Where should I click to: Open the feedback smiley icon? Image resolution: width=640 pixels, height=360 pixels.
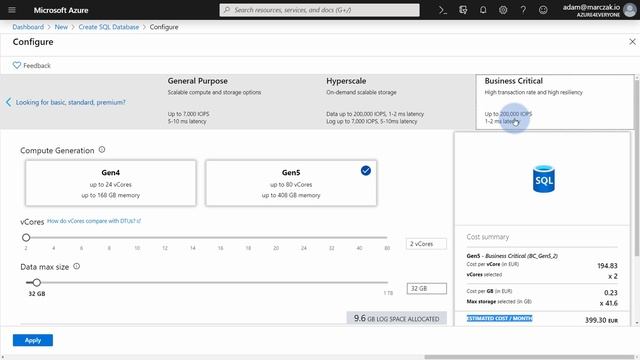[543, 10]
